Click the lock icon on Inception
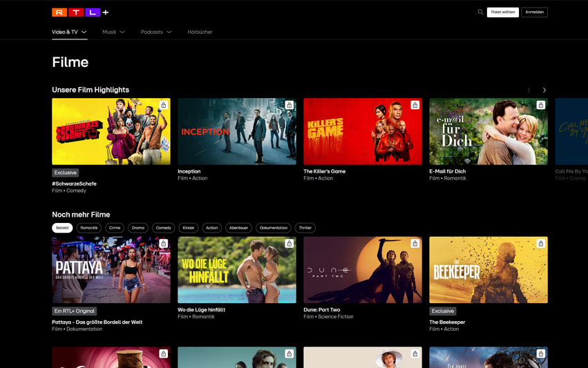The image size is (588, 368). [x=289, y=106]
